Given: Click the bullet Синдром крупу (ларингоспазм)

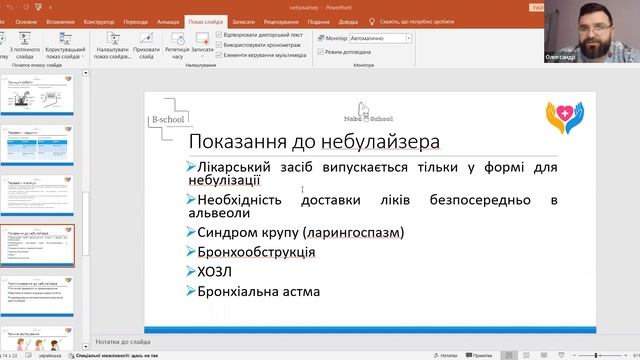Looking at the screenshot, I should (x=300, y=232).
